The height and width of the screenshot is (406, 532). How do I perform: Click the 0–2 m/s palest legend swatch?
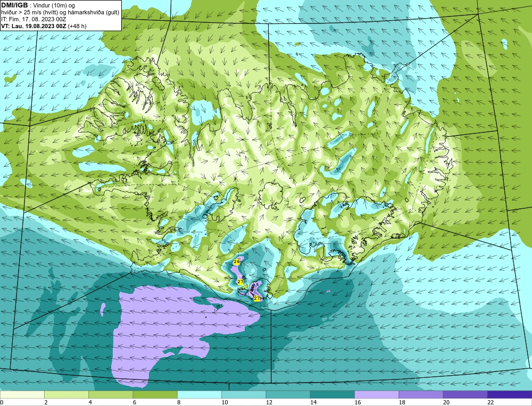22,394
